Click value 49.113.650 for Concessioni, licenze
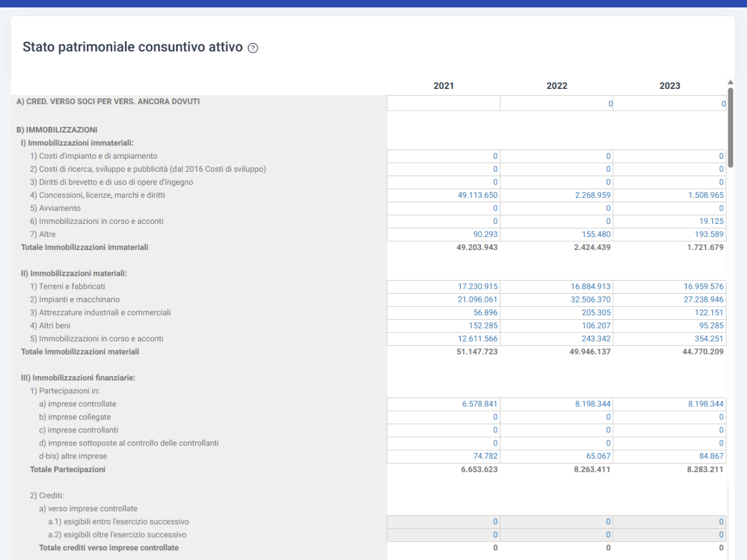The height and width of the screenshot is (560, 747). (x=477, y=195)
